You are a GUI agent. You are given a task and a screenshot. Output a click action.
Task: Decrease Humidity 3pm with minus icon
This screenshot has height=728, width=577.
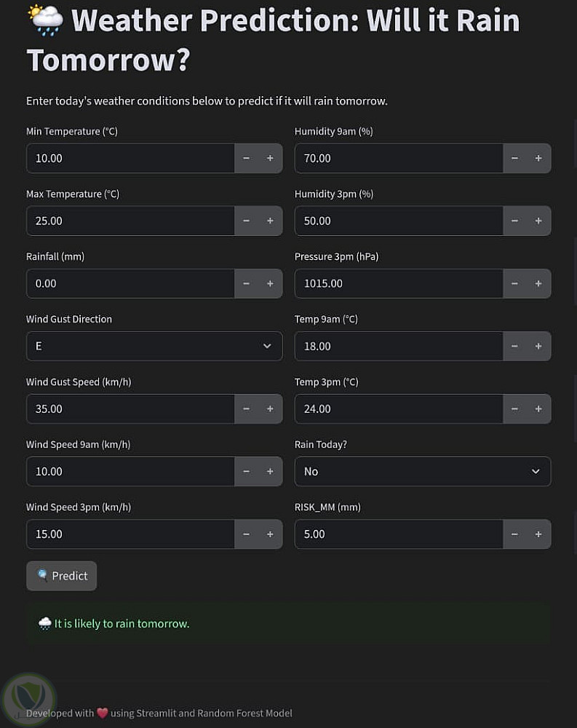click(514, 221)
